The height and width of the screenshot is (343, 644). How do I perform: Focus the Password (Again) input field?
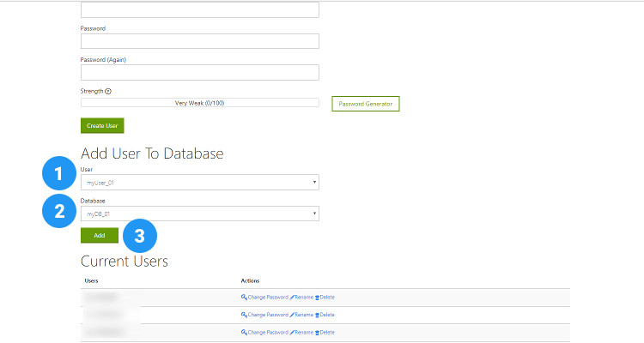click(x=199, y=72)
